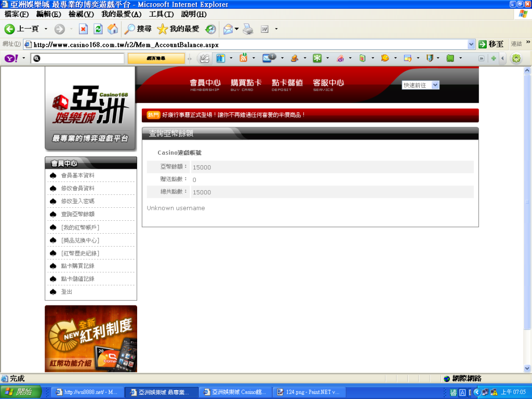The width and height of the screenshot is (532, 399).
Task: Open the 檢視 menu
Action: point(81,14)
